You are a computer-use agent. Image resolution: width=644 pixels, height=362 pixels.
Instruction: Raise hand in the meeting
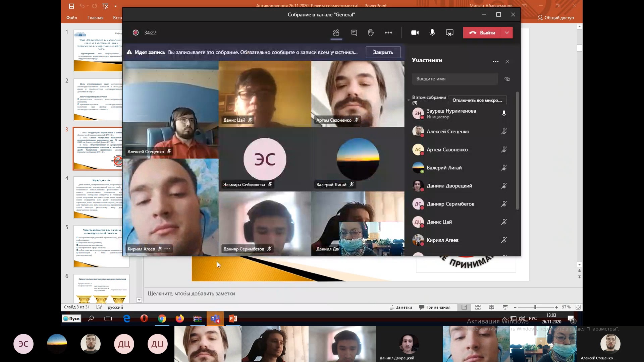click(x=371, y=33)
